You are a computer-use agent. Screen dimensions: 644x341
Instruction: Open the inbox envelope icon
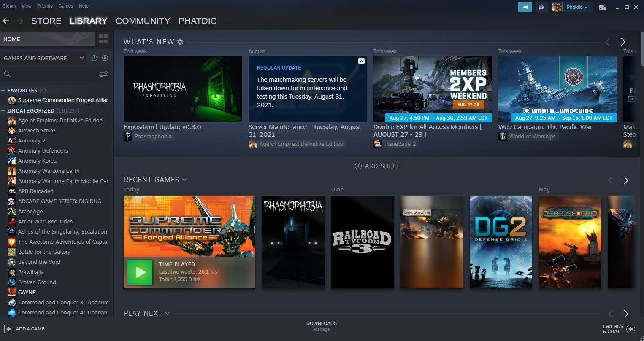point(541,7)
